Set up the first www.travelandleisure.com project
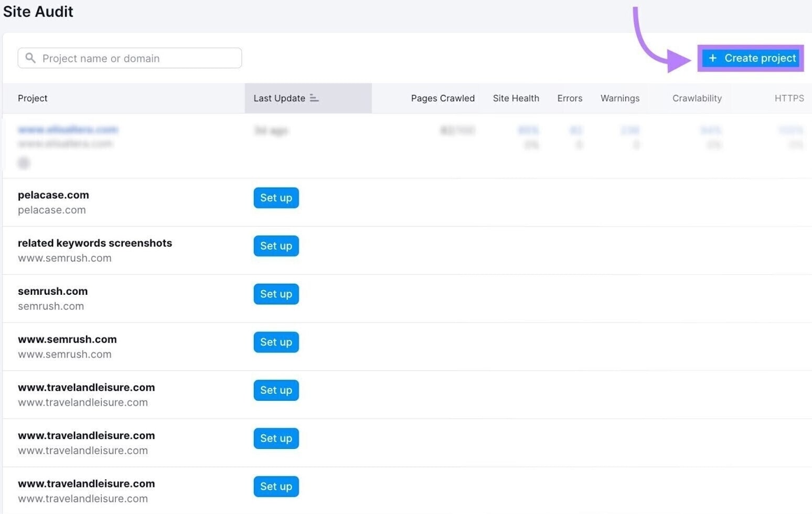The image size is (812, 514). (x=276, y=390)
